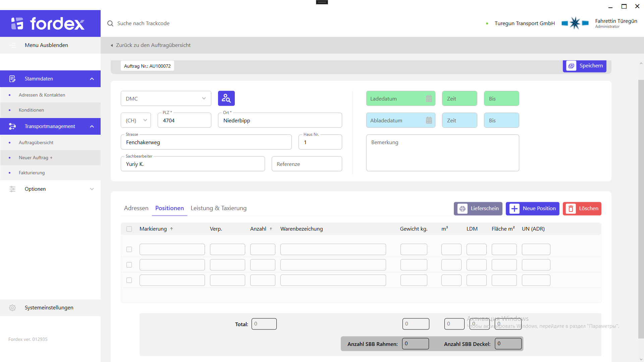This screenshot has width=644, height=362.
Task: Click the Systemeinstellungen gear icon
Action: 12,308
